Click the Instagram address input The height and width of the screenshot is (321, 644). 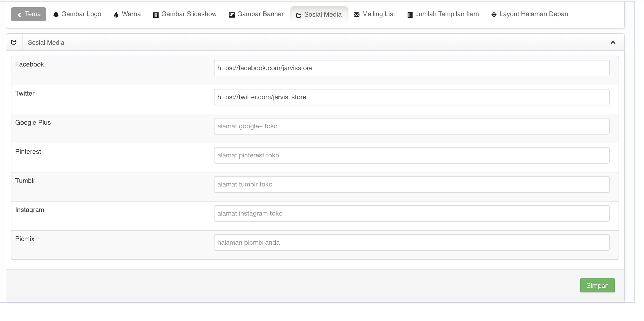click(x=412, y=213)
